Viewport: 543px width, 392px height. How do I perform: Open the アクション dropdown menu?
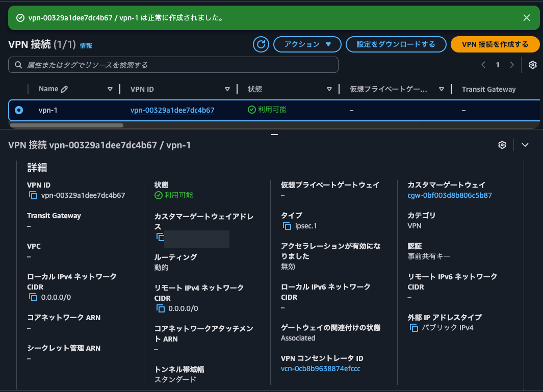[307, 44]
